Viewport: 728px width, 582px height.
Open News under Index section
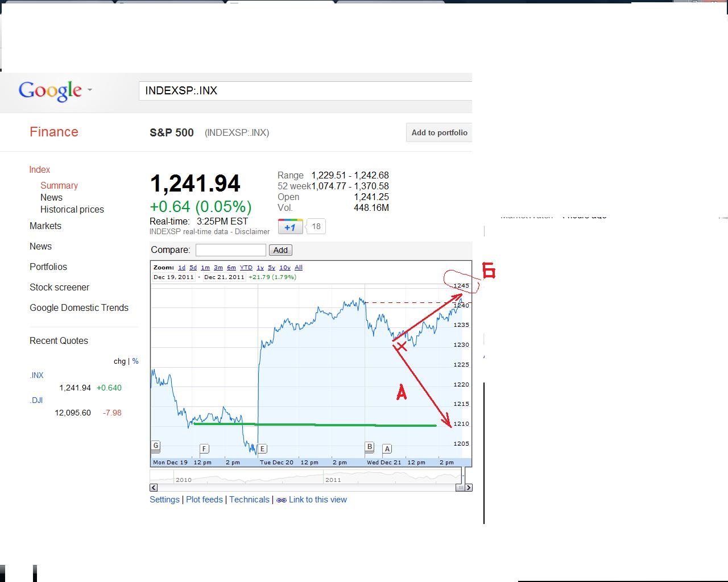[x=51, y=197]
